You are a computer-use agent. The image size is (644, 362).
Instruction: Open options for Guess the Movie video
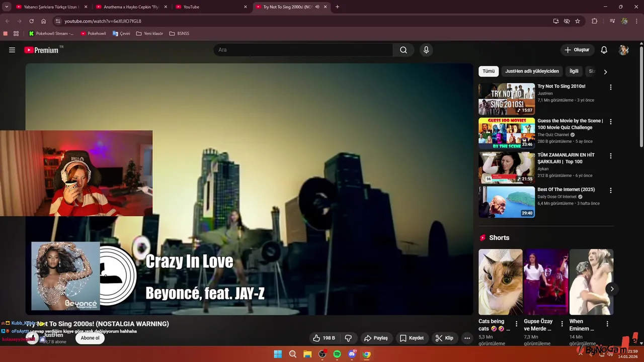pos(611,122)
